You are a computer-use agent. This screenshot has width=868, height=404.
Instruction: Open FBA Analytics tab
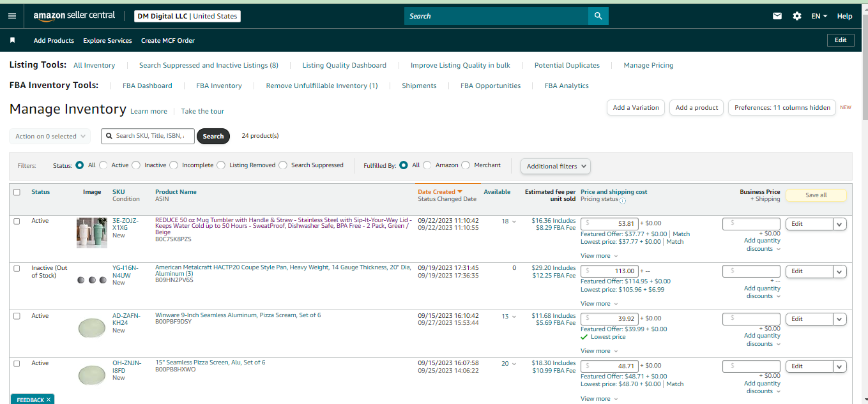point(567,86)
